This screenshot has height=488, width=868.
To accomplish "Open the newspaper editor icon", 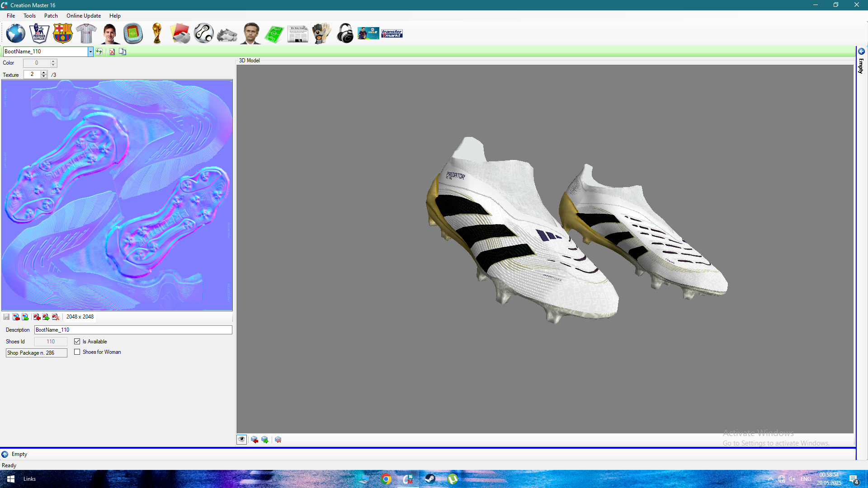I will pos(298,34).
